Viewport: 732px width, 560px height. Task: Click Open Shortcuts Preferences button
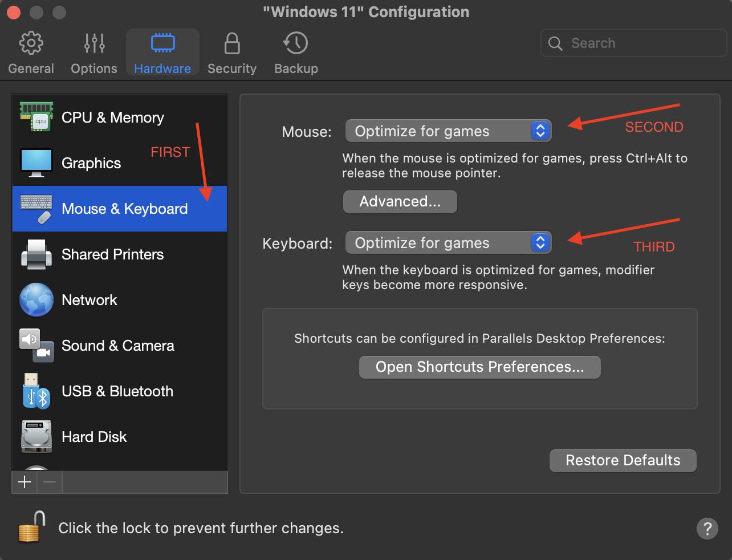(479, 367)
